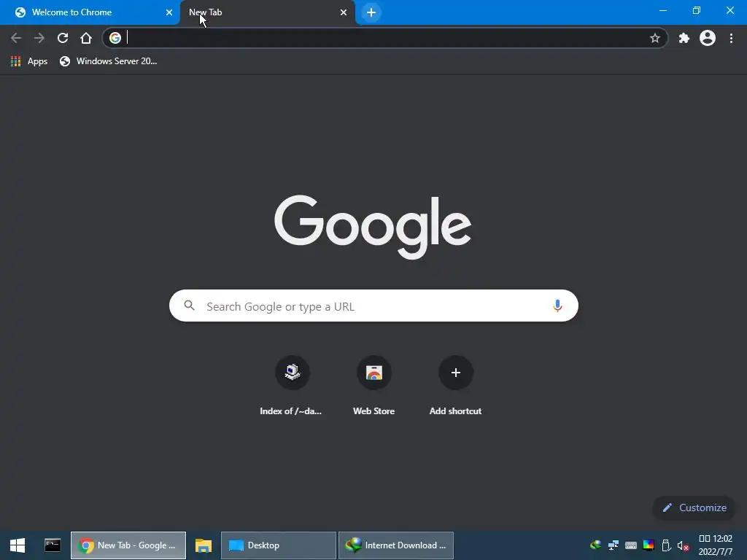
Task: Start voice search with the microphone icon
Action: pyautogui.click(x=557, y=306)
